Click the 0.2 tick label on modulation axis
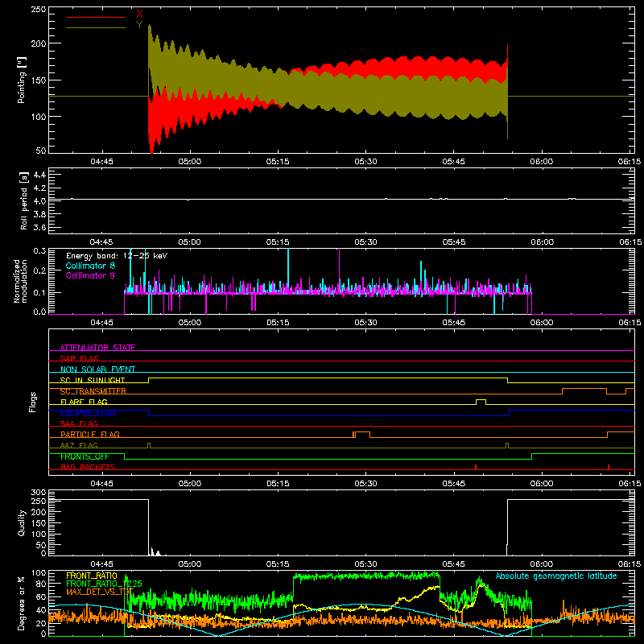 pos(39,270)
